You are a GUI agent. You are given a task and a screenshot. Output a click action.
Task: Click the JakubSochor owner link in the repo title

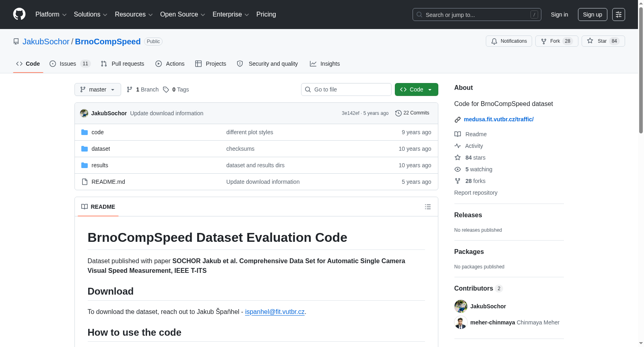click(x=46, y=42)
